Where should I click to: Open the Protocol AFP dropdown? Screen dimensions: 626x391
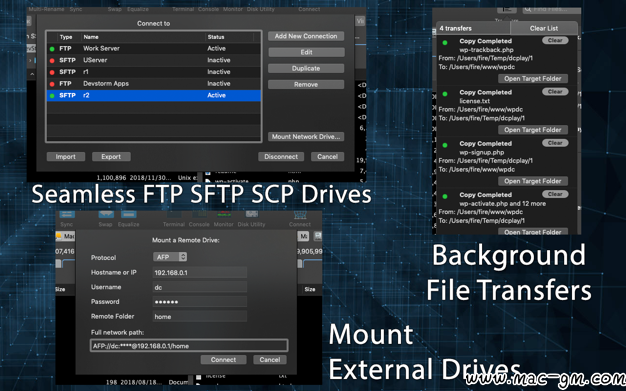pyautogui.click(x=170, y=257)
